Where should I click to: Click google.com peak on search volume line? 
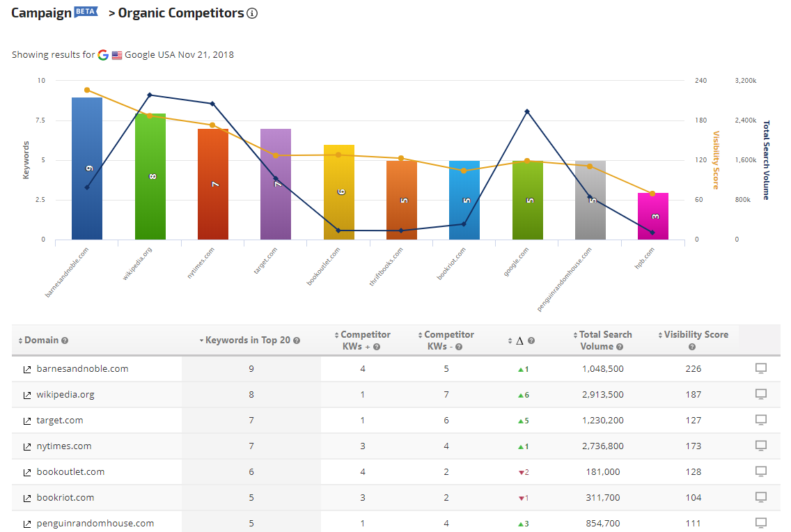[x=527, y=111]
